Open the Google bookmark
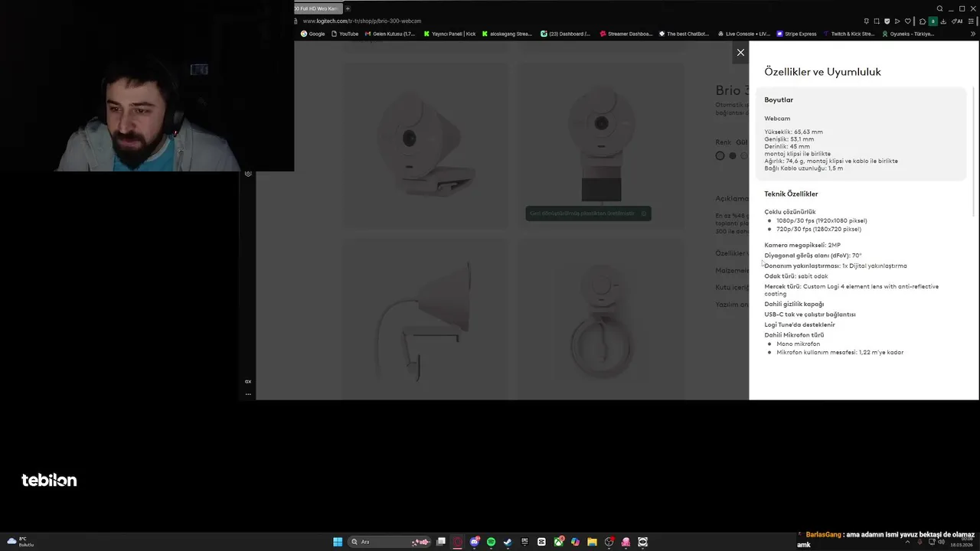The image size is (980, 551). point(313,34)
